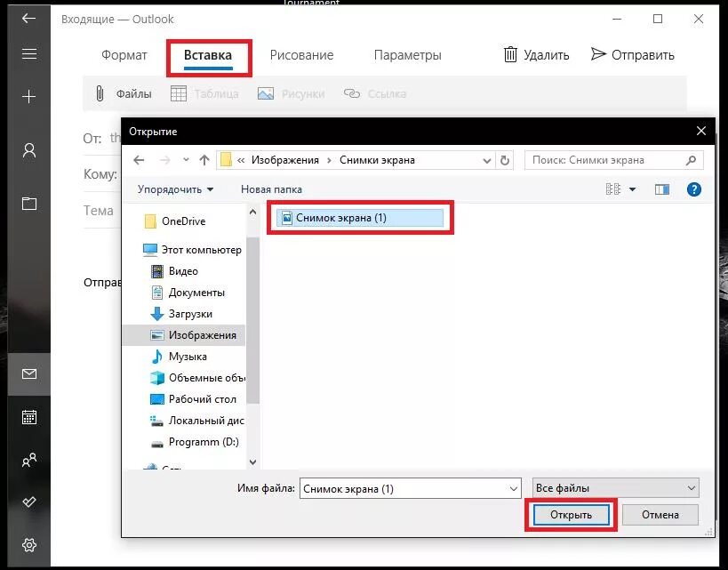Viewport: 728px width, 570px height.
Task: Open Видео folder in the tree
Action: click(174, 271)
